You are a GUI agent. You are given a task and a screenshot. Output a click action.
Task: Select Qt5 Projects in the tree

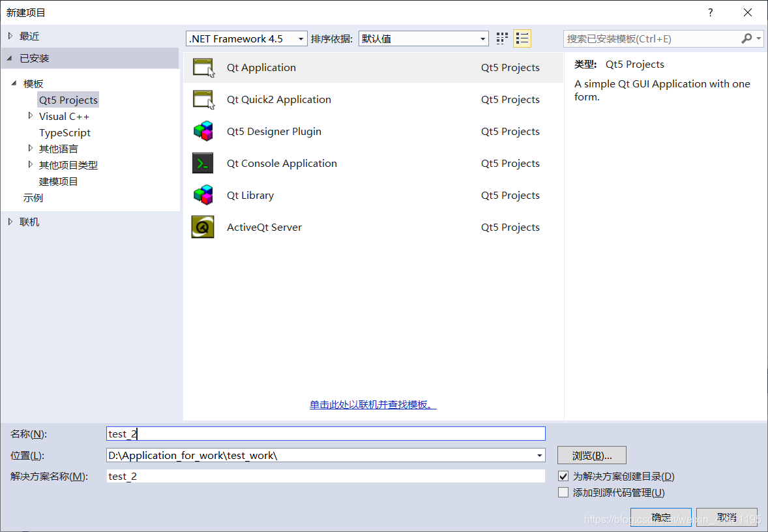pos(68,100)
